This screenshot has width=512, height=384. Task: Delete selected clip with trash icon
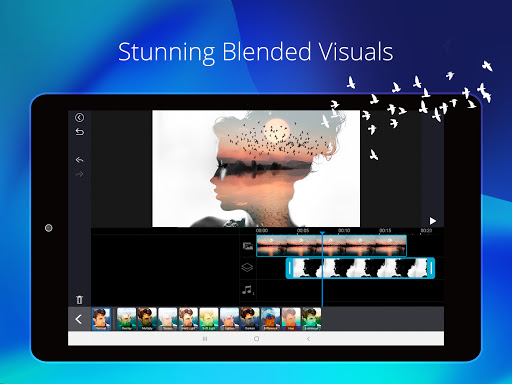point(79,300)
